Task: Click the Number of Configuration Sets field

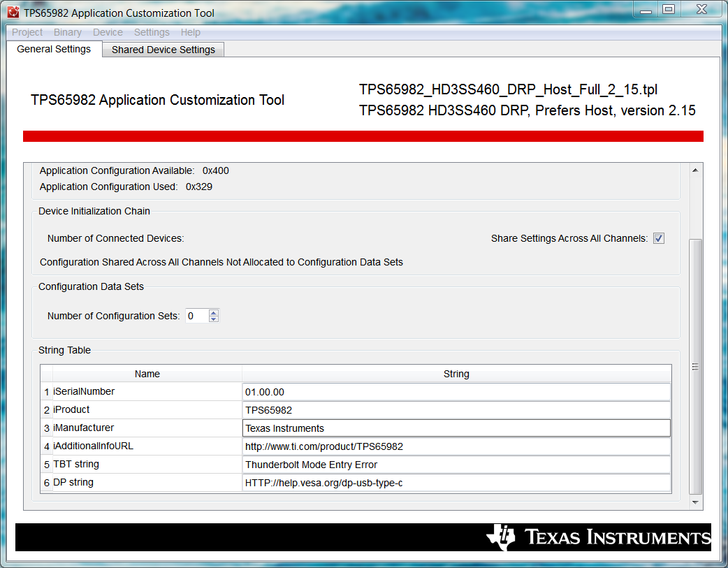Action: point(197,316)
